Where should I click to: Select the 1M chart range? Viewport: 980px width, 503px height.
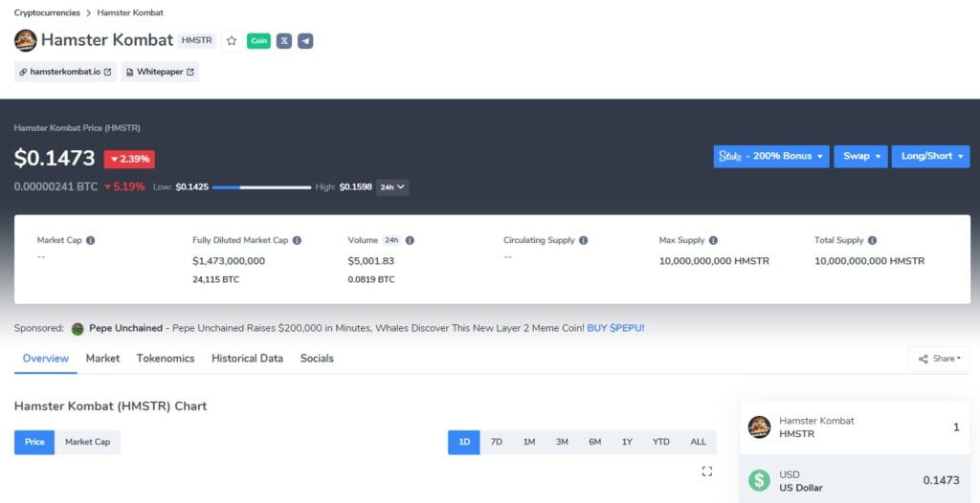(x=529, y=442)
